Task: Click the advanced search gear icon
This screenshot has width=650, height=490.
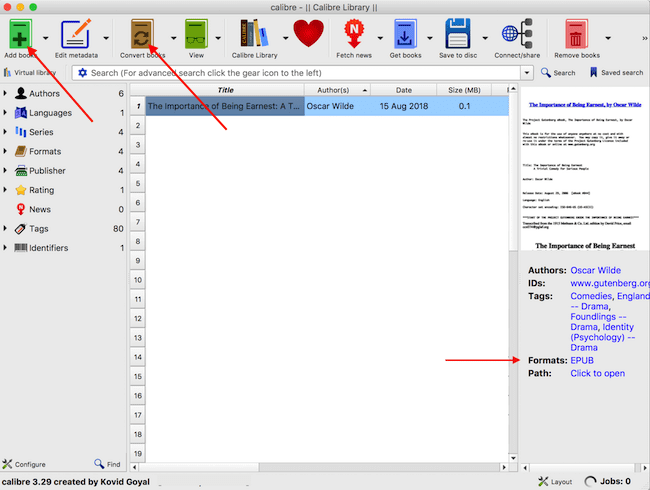Action: (82, 73)
